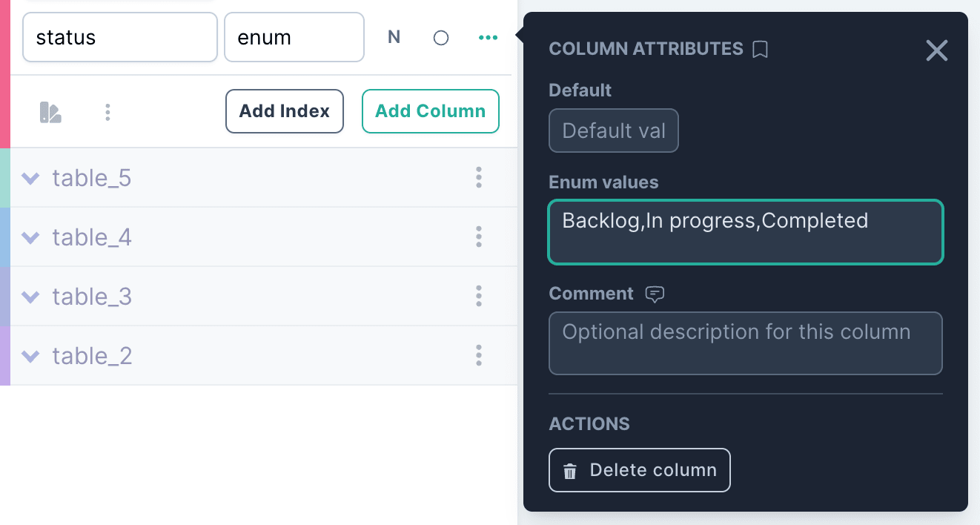Click the table color palette icon
980x525 pixels.
(50, 112)
